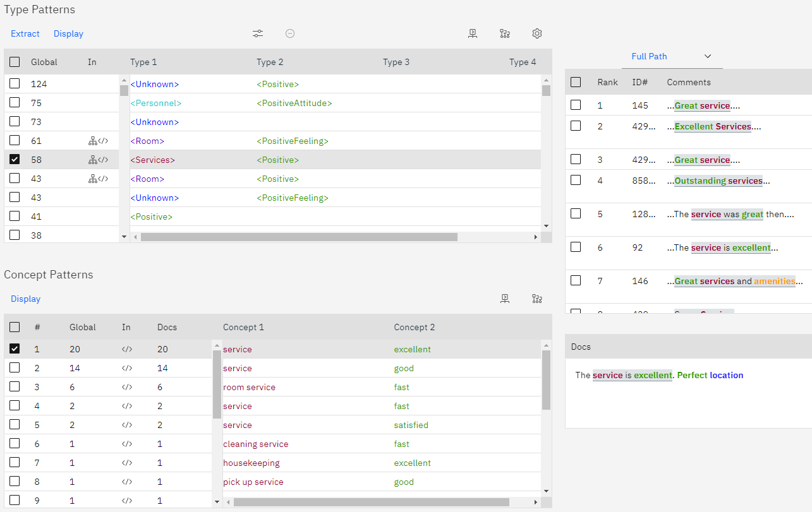Click the In icon for Room PositiveFeeling row
The height and width of the screenshot is (512, 812).
pos(98,141)
